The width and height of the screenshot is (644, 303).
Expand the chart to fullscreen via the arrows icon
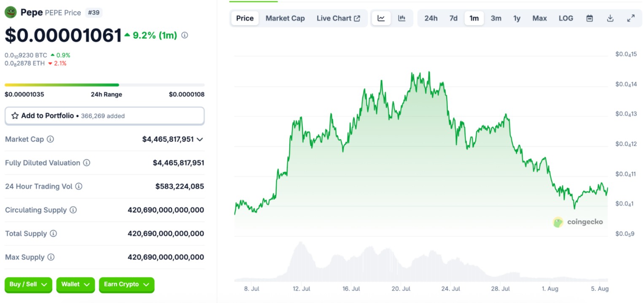click(x=631, y=18)
